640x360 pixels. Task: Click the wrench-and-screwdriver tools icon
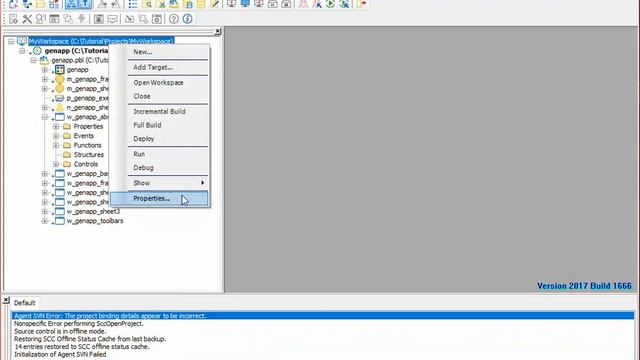pos(27,19)
